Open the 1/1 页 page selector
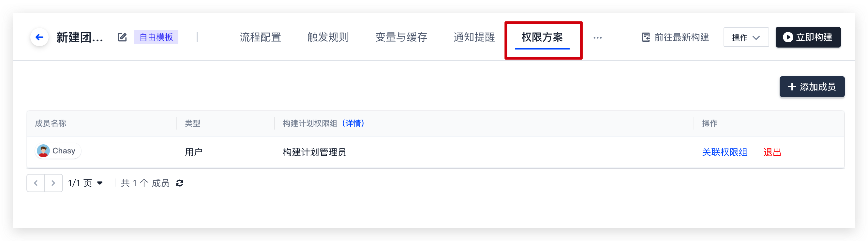Image resolution: width=868 pixels, height=241 pixels. click(x=85, y=183)
